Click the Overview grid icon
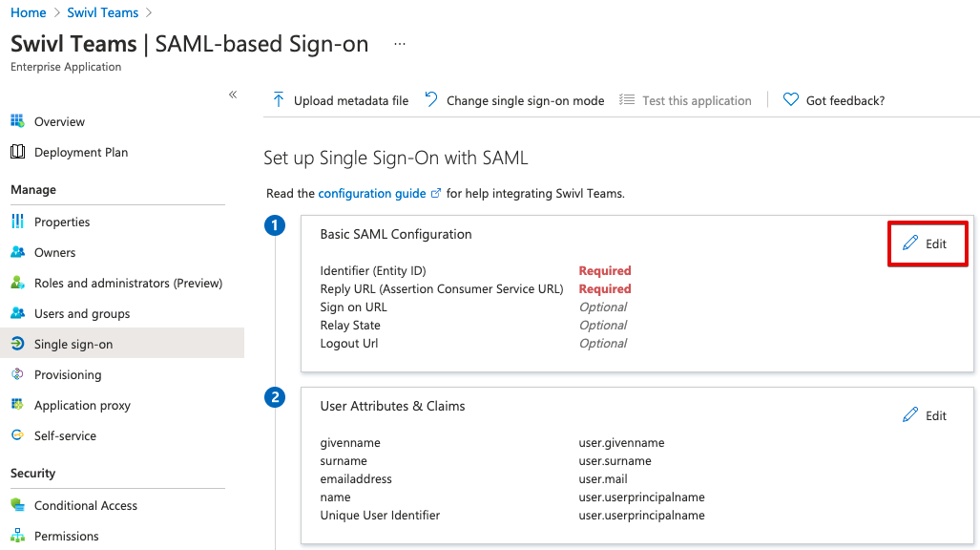The image size is (980, 550). (17, 120)
